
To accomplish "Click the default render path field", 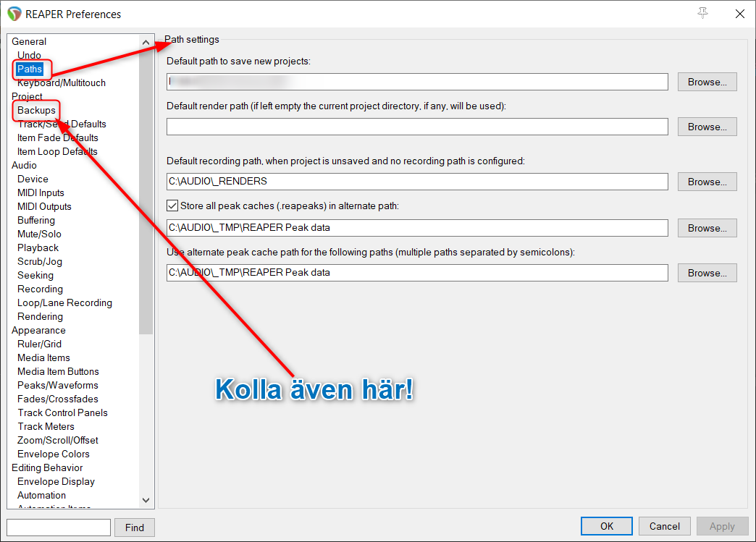I will point(416,127).
